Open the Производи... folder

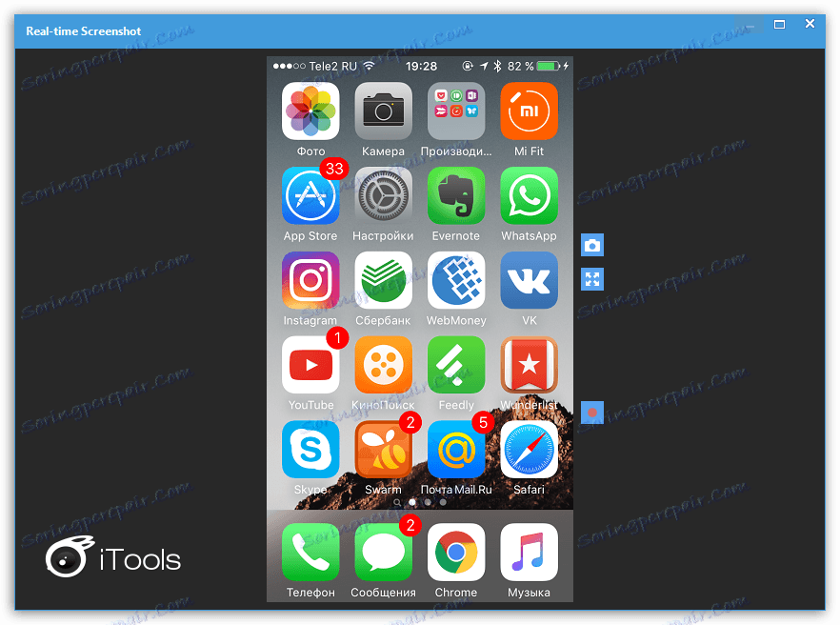(456, 111)
